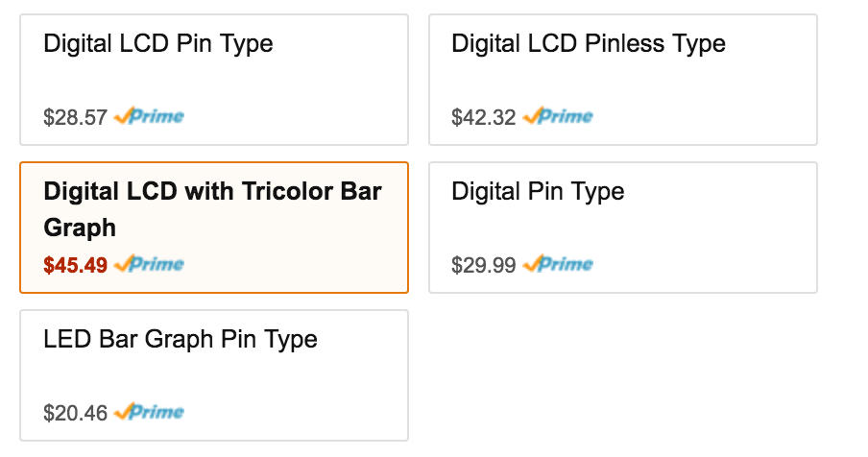Click the $20.46 price text

[75, 413]
